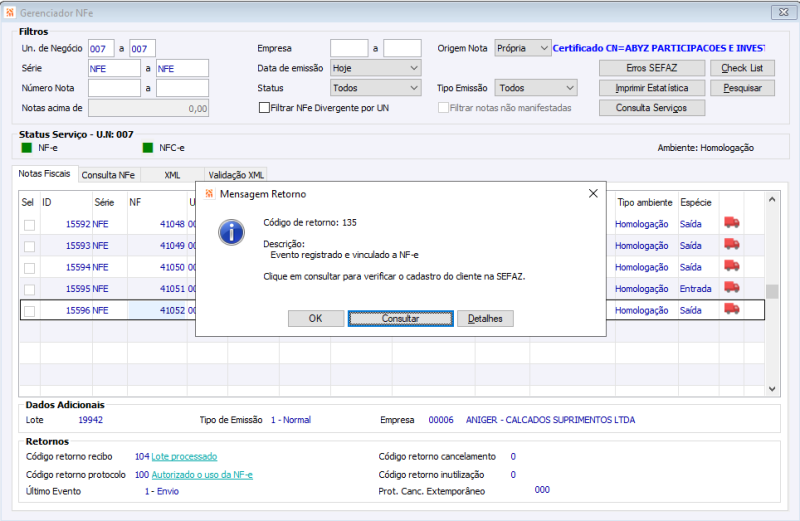Switch to the XML tab
The width and height of the screenshot is (800, 521).
pyautogui.click(x=172, y=175)
